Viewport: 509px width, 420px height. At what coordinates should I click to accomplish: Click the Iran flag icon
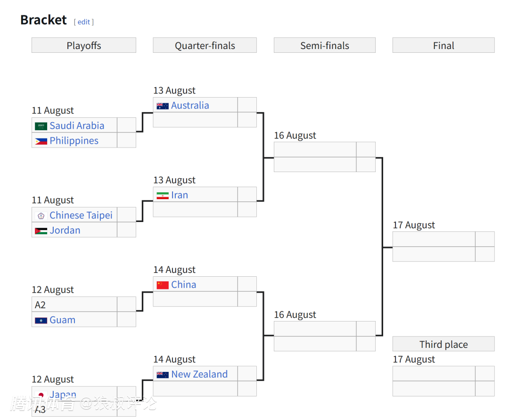(x=163, y=196)
